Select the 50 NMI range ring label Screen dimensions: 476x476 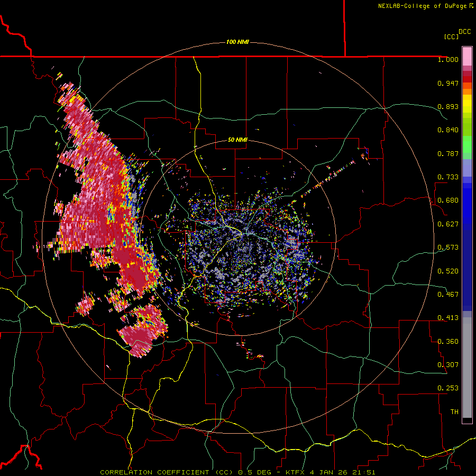click(x=237, y=140)
